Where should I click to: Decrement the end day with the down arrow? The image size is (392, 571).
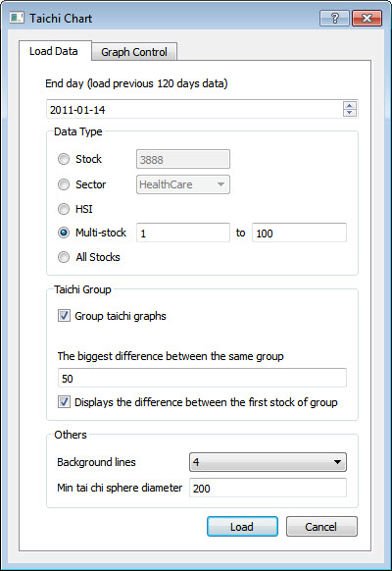tap(350, 113)
